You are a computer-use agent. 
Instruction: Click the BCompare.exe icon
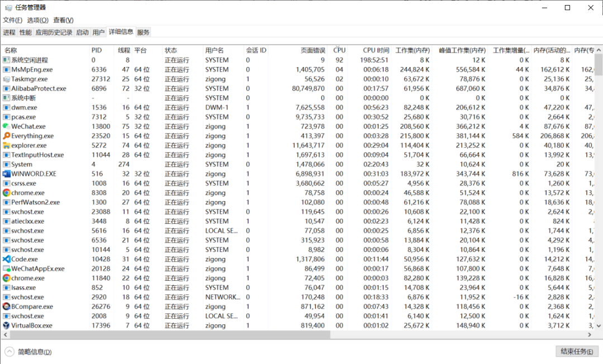6,306
